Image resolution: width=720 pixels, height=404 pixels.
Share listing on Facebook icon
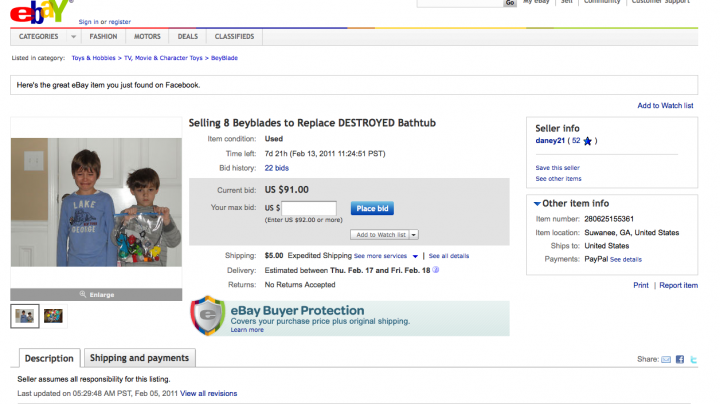point(679,359)
